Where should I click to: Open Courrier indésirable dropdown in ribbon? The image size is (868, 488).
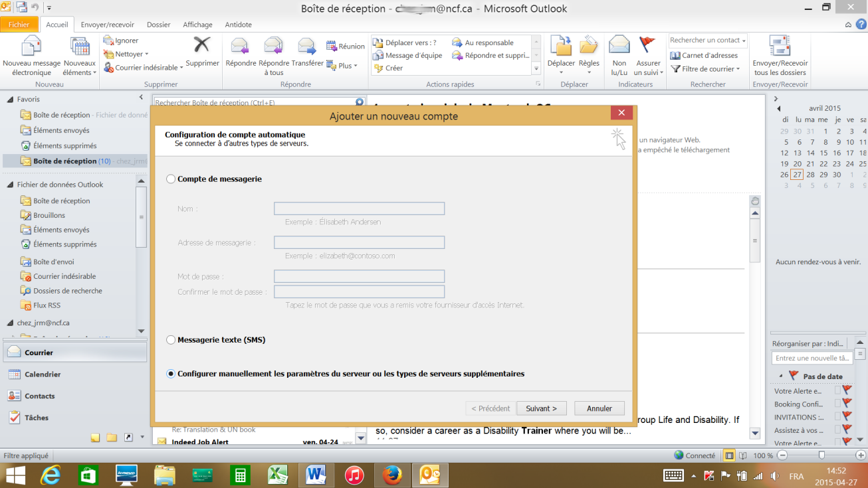pyautogui.click(x=143, y=68)
